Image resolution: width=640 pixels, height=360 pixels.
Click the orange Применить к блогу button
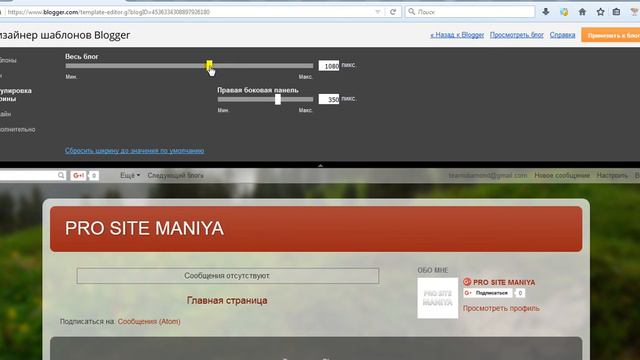611,35
